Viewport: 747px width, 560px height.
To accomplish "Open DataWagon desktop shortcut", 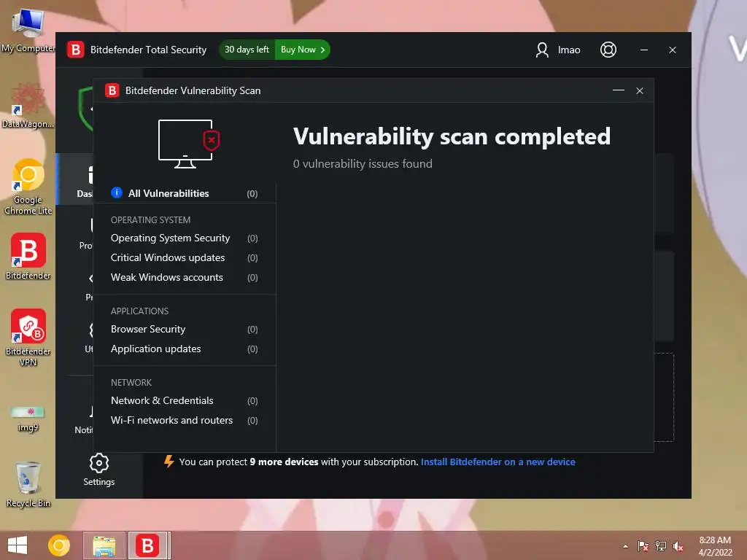I will click(x=28, y=106).
